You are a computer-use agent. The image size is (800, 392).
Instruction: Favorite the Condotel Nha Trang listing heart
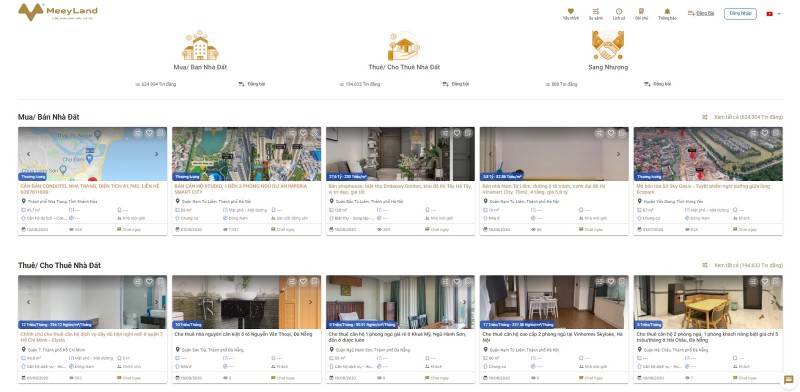[149, 133]
